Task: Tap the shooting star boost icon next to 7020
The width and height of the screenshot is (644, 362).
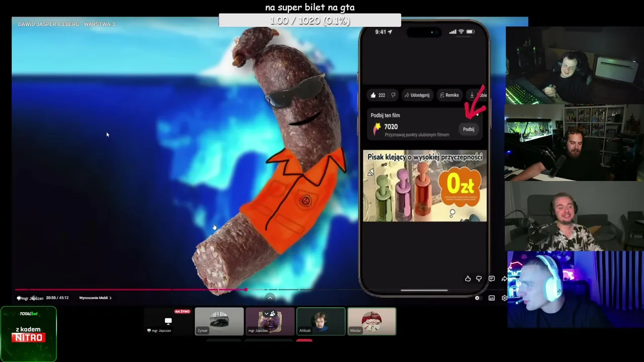Action: pyautogui.click(x=377, y=129)
